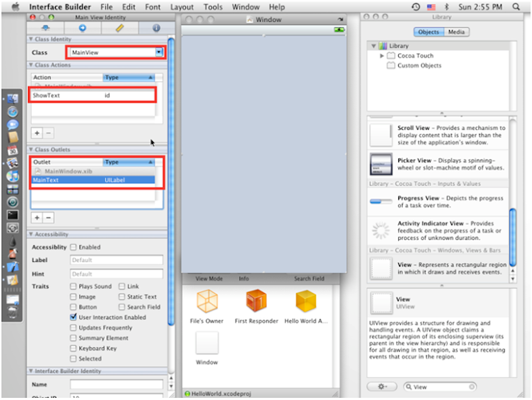Open Finder from the Dock

pyautogui.click(x=13, y=99)
